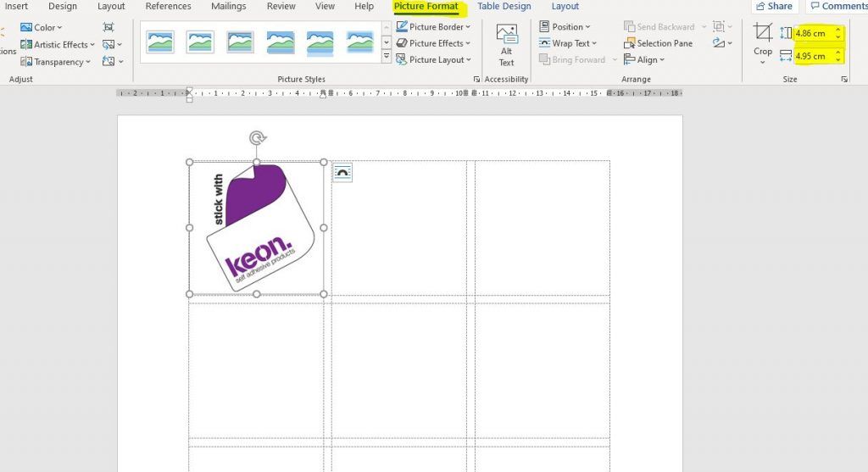Click the Crop tool icon
This screenshot has width=868, height=472.
pyautogui.click(x=763, y=33)
